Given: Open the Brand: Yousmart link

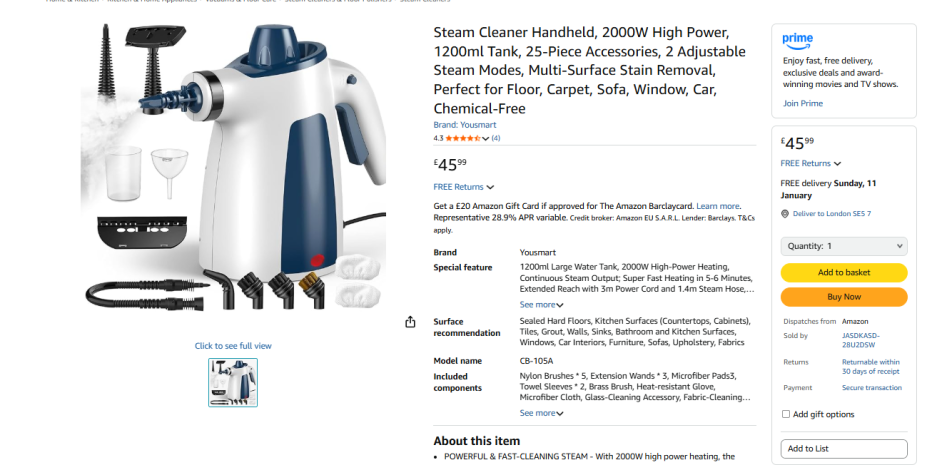Looking at the screenshot, I should tap(464, 125).
